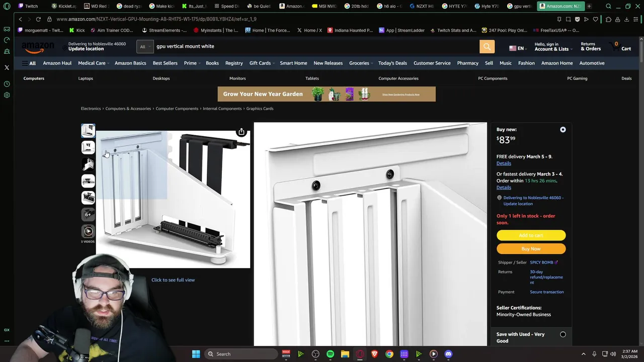The height and width of the screenshot is (362, 644).
Task: Click the Add to cart button
Action: (x=531, y=235)
